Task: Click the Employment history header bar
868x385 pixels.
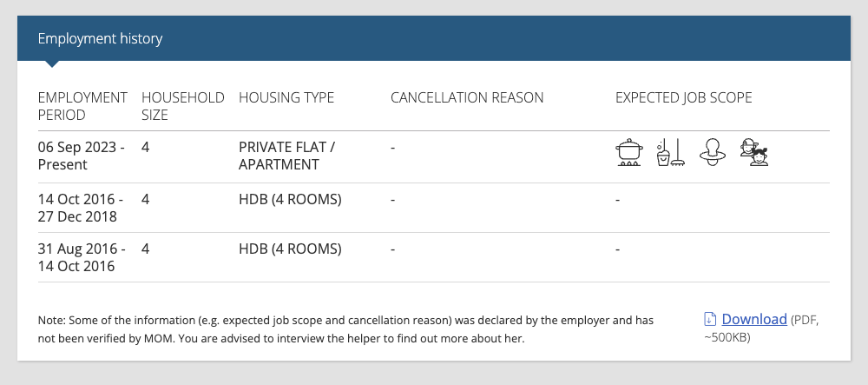Action: [433, 38]
